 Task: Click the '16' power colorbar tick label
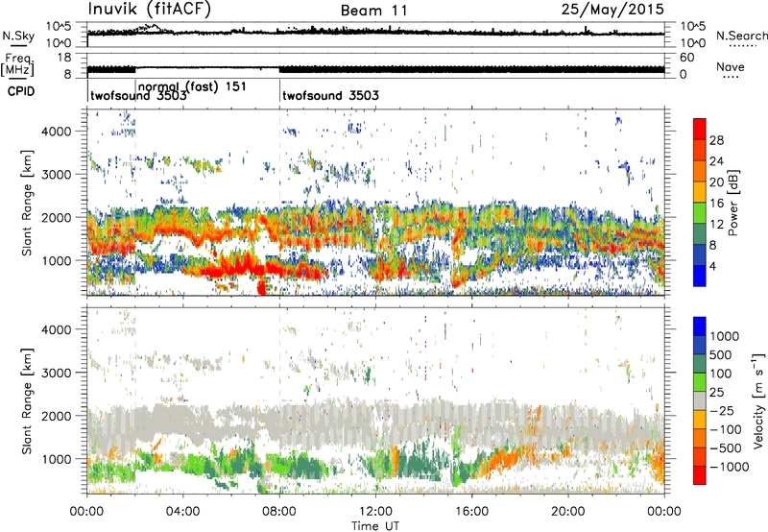point(716,204)
